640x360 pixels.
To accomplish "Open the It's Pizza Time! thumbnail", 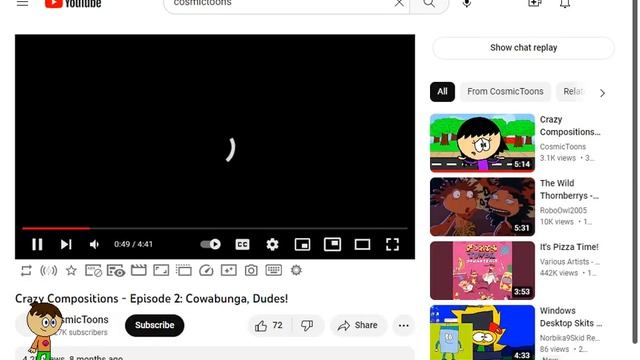I will (482, 270).
